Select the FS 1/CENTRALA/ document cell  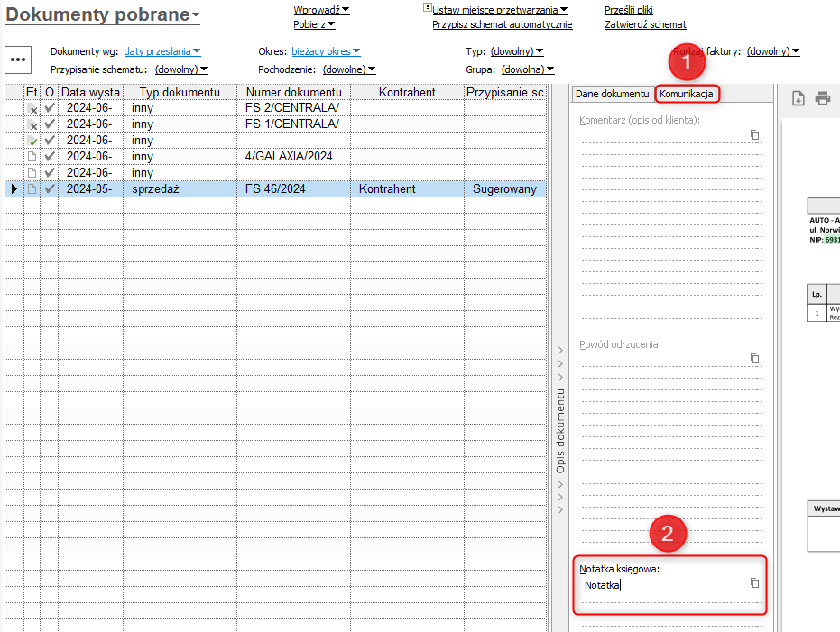tap(293, 124)
